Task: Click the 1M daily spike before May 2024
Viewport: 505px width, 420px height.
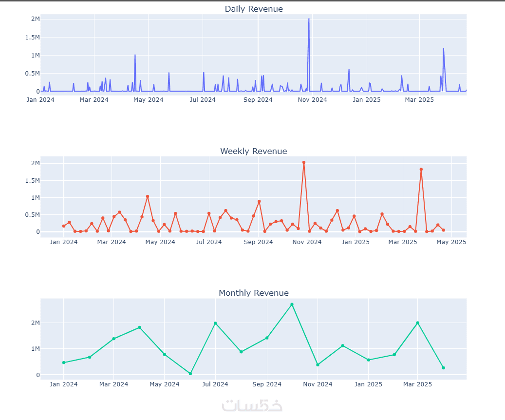Action: [x=135, y=56]
